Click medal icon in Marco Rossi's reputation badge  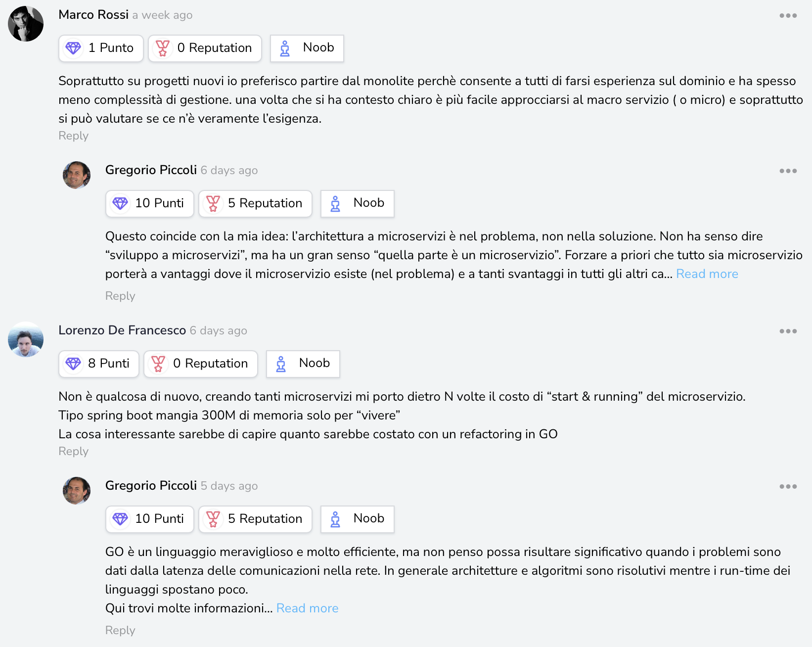click(x=163, y=48)
